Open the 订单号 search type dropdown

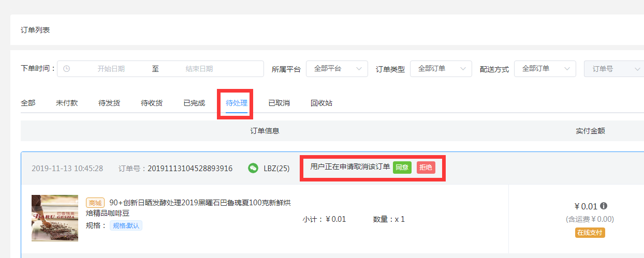point(614,69)
